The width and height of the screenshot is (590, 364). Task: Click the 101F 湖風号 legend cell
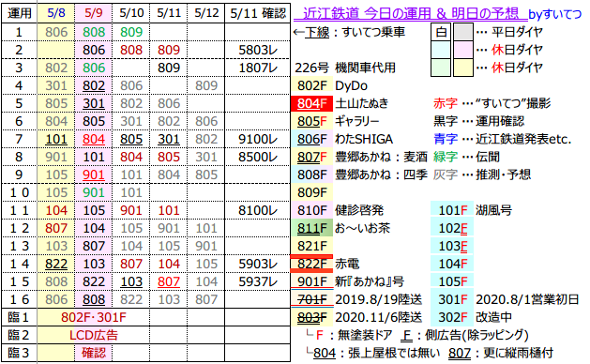click(x=452, y=210)
